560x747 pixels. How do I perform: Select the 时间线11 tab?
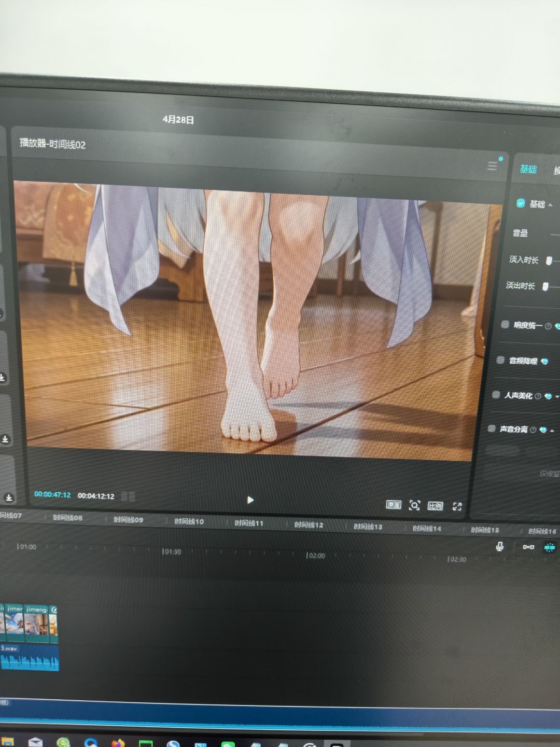pyautogui.click(x=248, y=523)
